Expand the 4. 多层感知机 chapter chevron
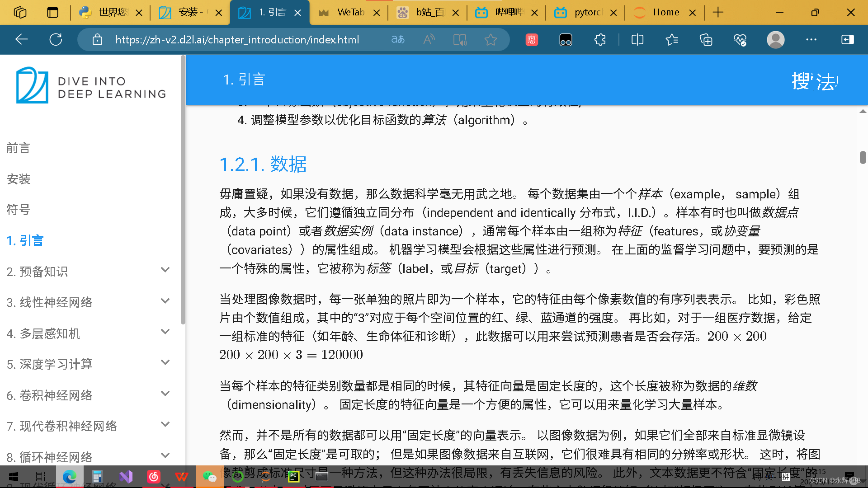Image resolution: width=868 pixels, height=488 pixels. [165, 332]
